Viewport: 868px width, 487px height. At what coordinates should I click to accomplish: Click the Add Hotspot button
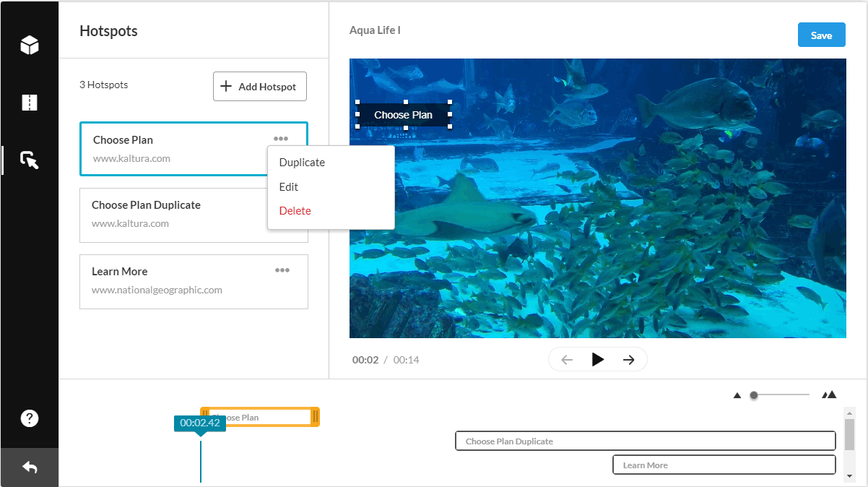pyautogui.click(x=260, y=87)
